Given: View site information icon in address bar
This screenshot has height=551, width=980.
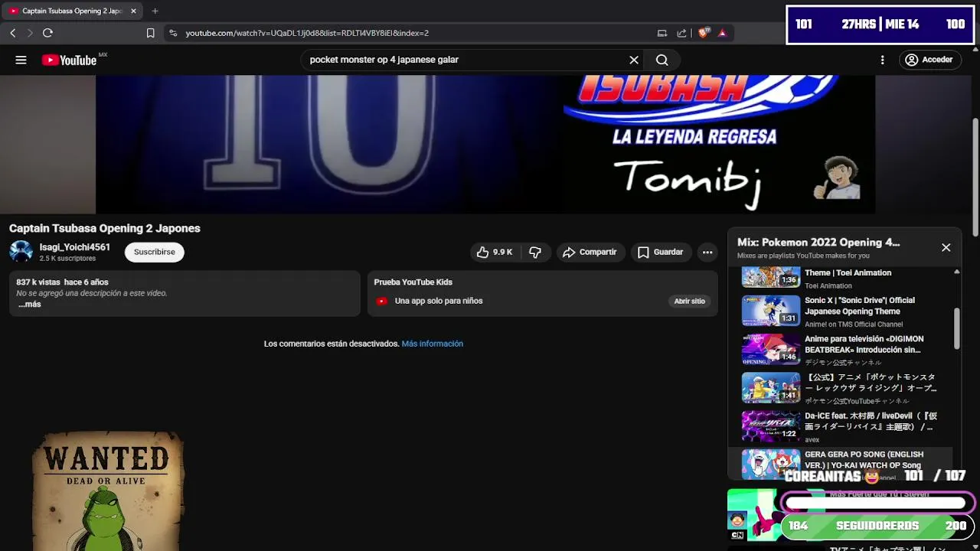Looking at the screenshot, I should coord(173,33).
